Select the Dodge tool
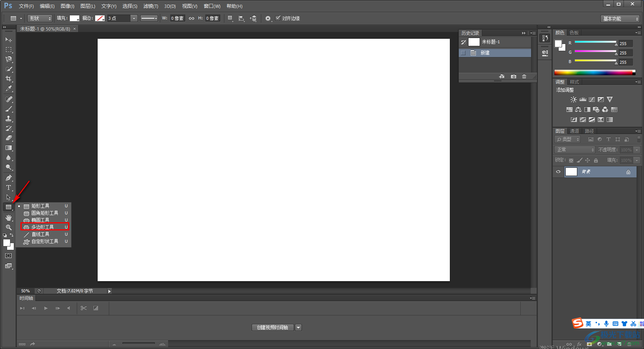 pos(8,167)
